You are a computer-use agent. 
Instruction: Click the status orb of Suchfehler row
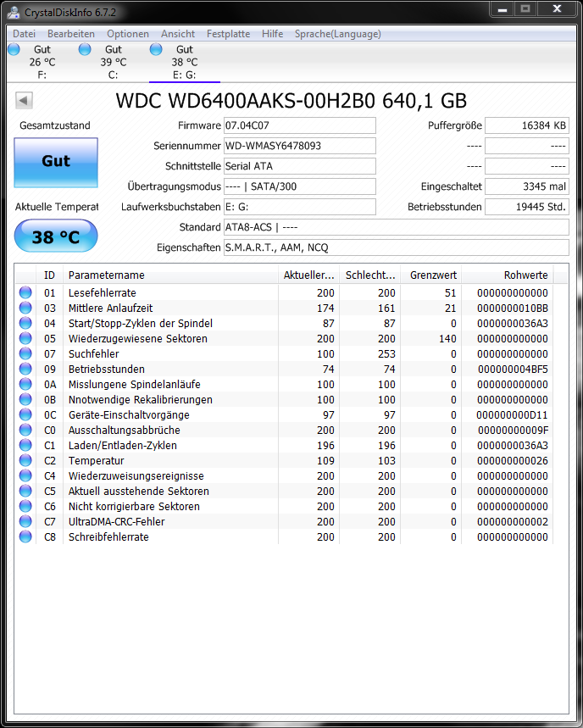pyautogui.click(x=25, y=353)
